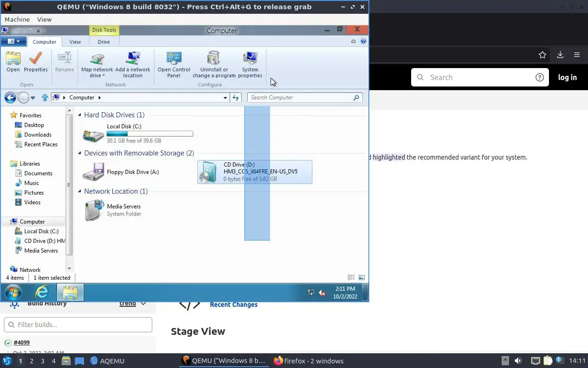The image size is (588, 368).
Task: Click the muted speaker tray icon in guest
Action: click(x=322, y=293)
